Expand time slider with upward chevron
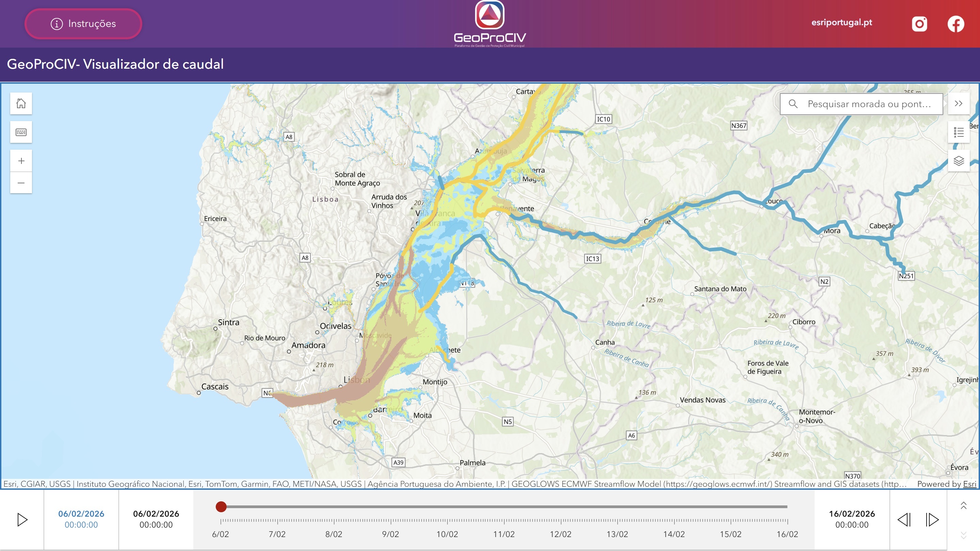 [963, 505]
